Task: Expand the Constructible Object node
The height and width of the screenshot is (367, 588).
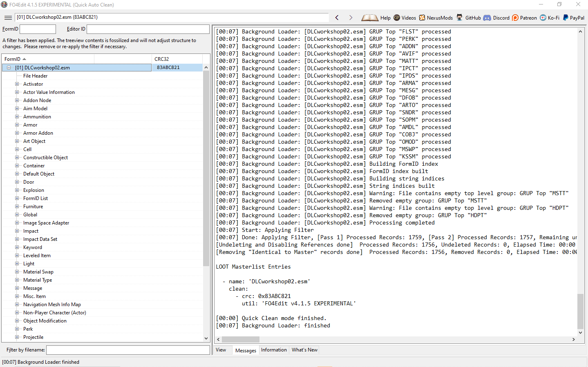Action: (17, 158)
